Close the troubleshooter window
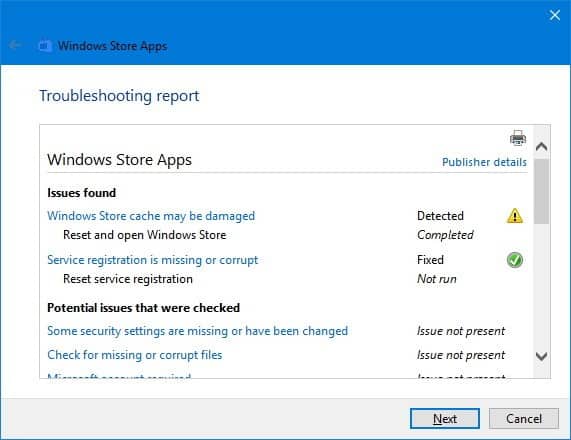The width and height of the screenshot is (571, 440). pyautogui.click(x=555, y=15)
